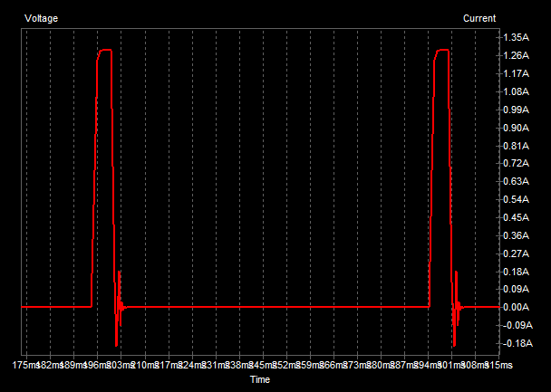Select the 0.81A axis tick label
The width and height of the screenshot is (551, 392).
pos(517,146)
